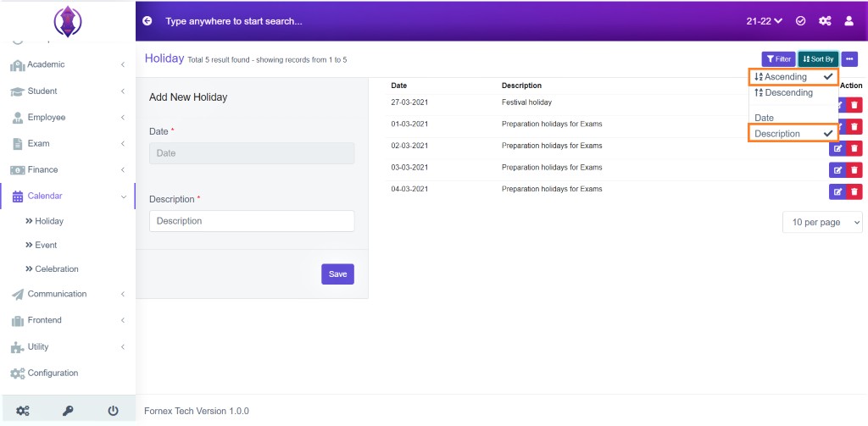Click the 03-03-2021 date cell
Screen dimensions: 868x426
tap(409, 167)
